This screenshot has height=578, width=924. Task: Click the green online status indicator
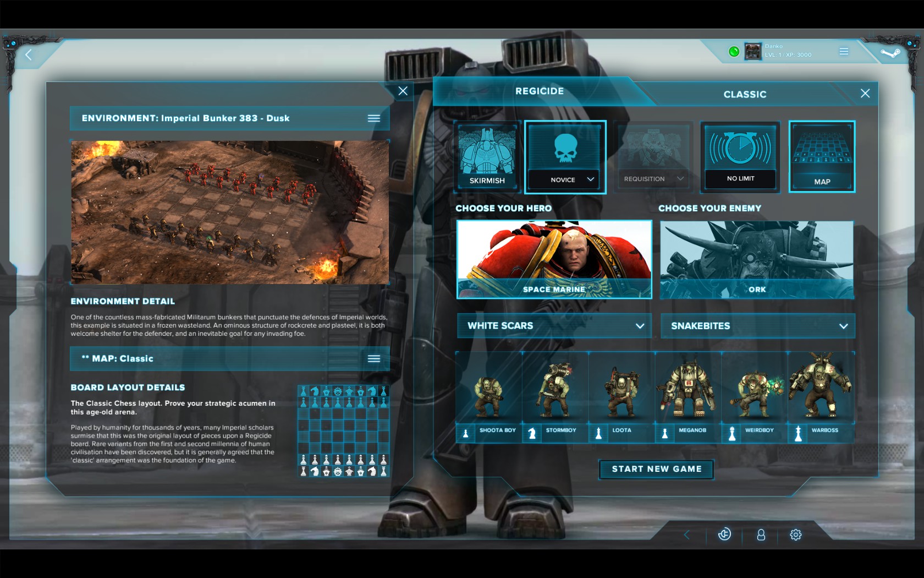tap(734, 52)
